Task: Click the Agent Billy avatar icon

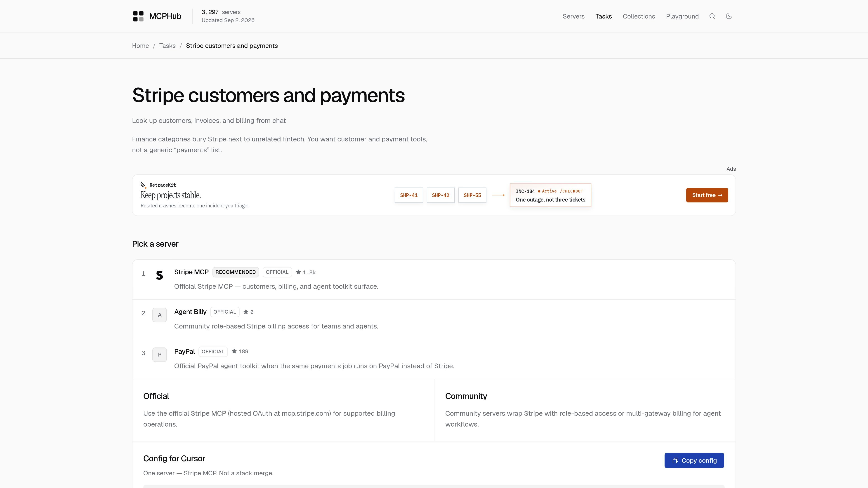Action: [159, 315]
